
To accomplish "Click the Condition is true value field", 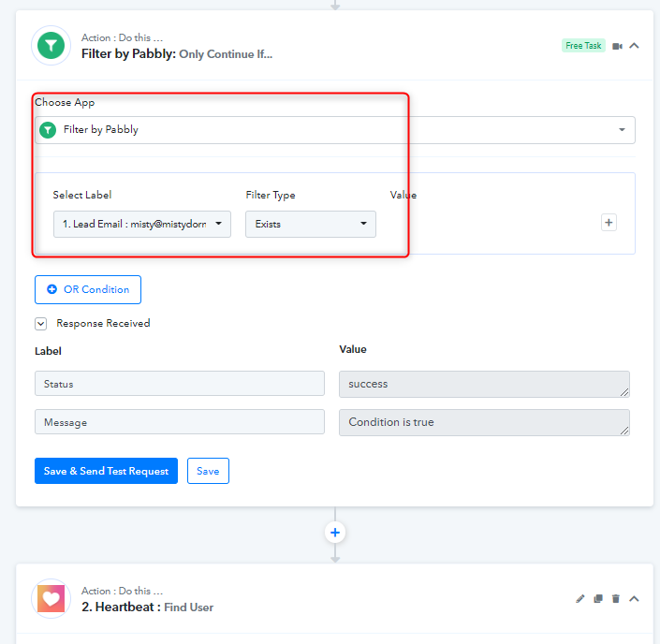I will [x=484, y=422].
